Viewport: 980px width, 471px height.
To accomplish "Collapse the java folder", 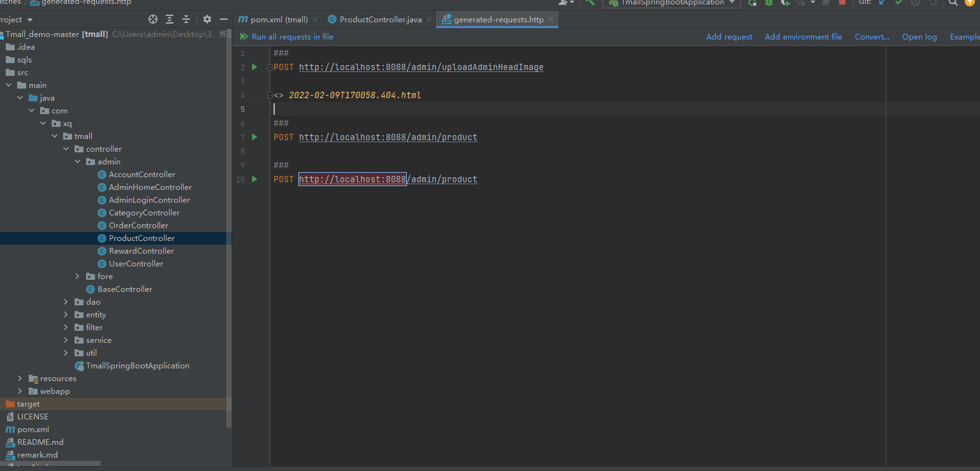I will 20,98.
